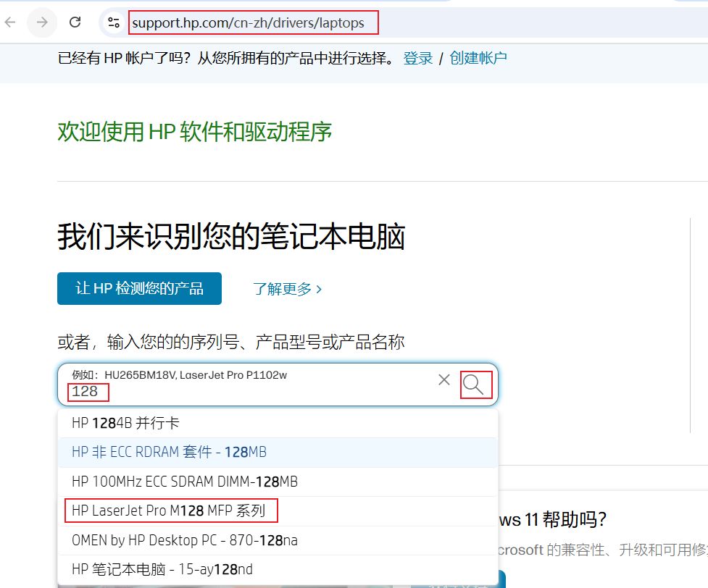Open the site information icon in address bar
This screenshot has height=588, width=708.
(114, 22)
